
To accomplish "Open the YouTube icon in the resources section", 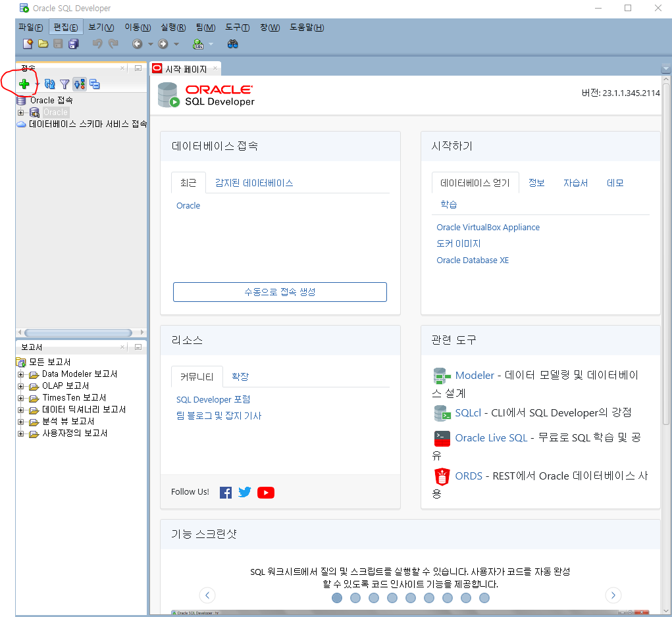I will (266, 492).
